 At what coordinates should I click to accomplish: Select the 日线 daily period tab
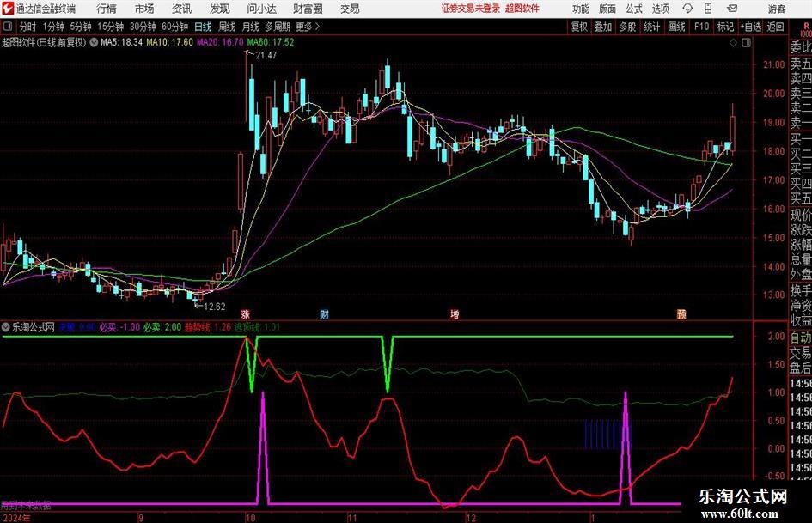tap(203, 27)
